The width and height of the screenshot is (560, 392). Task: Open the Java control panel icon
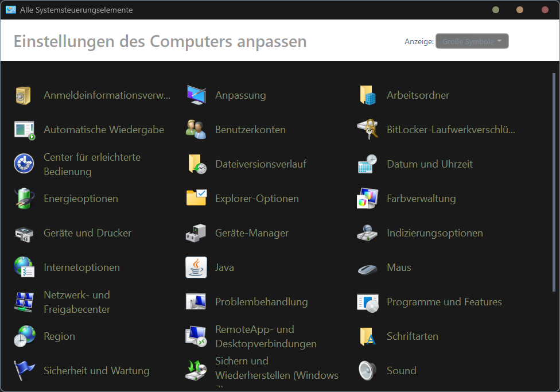[196, 267]
